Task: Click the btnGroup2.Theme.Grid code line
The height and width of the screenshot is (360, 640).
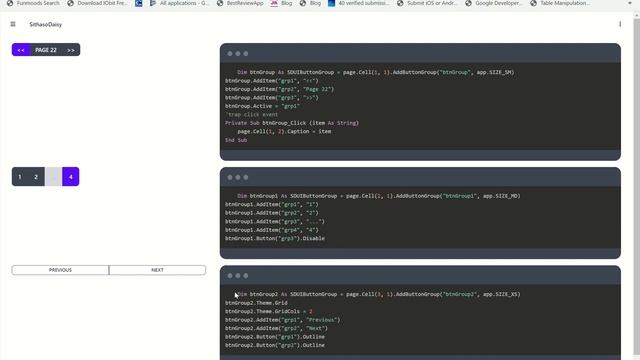Action: 256,303
